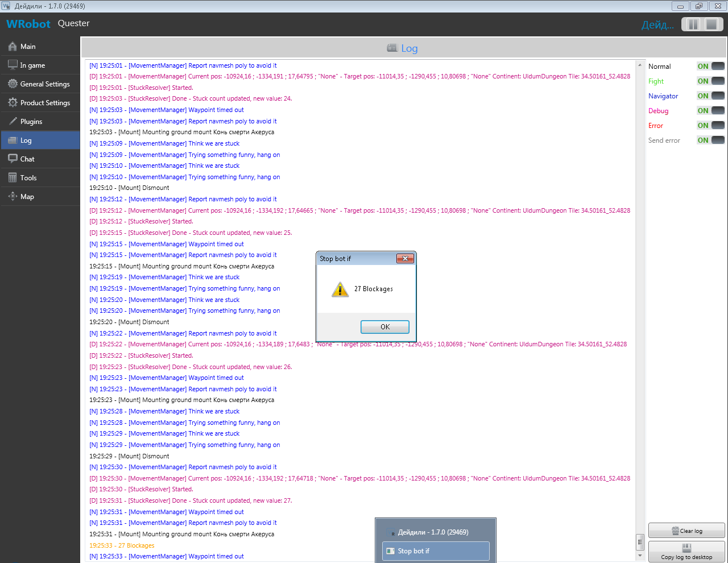Open Product Settings from sidebar
This screenshot has height=563, width=728.
[45, 103]
